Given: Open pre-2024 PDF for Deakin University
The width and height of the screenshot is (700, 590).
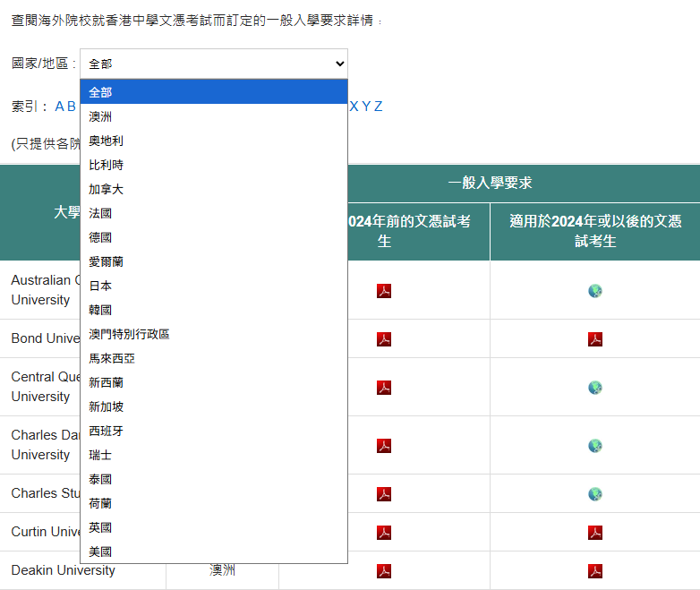Looking at the screenshot, I should (384, 571).
